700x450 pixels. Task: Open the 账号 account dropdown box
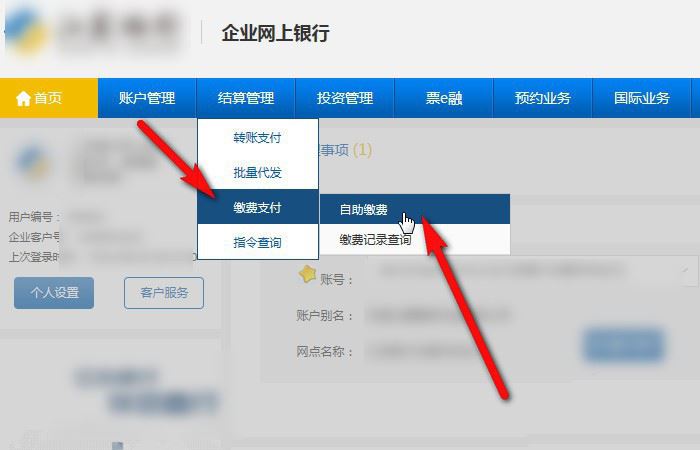pos(531,271)
